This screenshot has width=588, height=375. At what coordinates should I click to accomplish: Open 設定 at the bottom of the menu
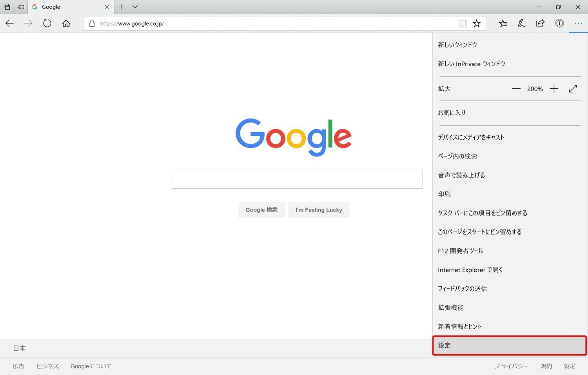pos(510,346)
